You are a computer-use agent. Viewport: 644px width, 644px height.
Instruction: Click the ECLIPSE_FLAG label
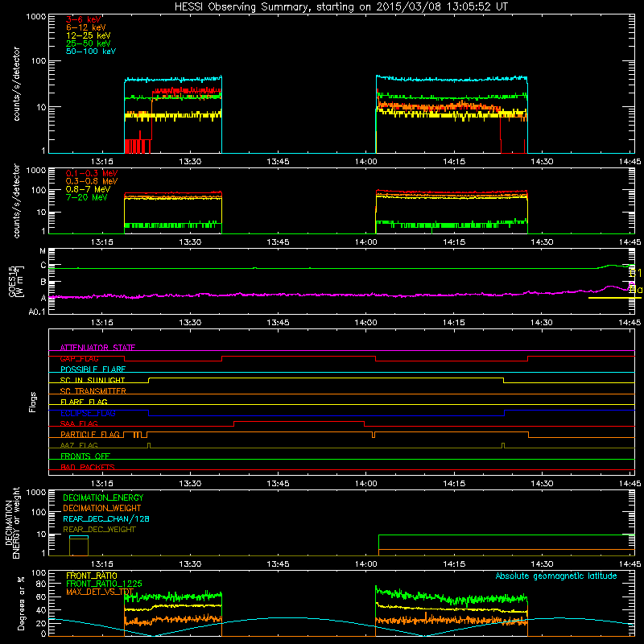coord(88,413)
